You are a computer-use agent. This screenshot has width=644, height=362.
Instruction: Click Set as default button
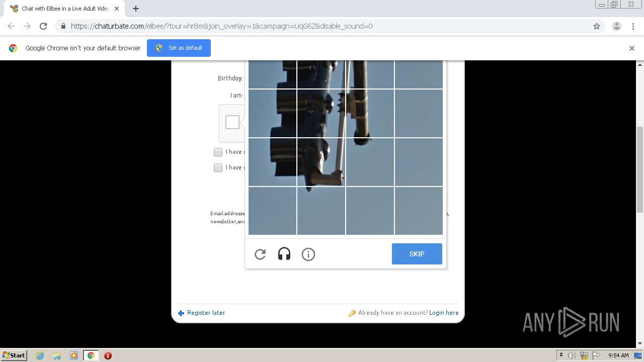tap(179, 48)
